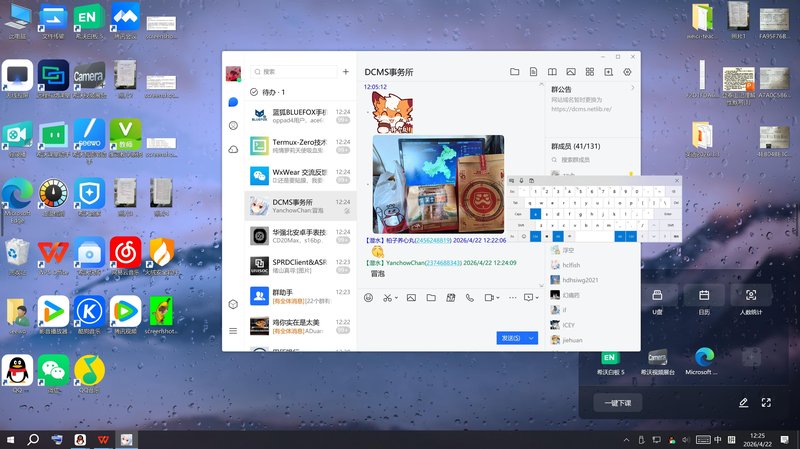Click the emoji icon in chat toolbar
The image size is (800, 449).
pyautogui.click(x=368, y=297)
